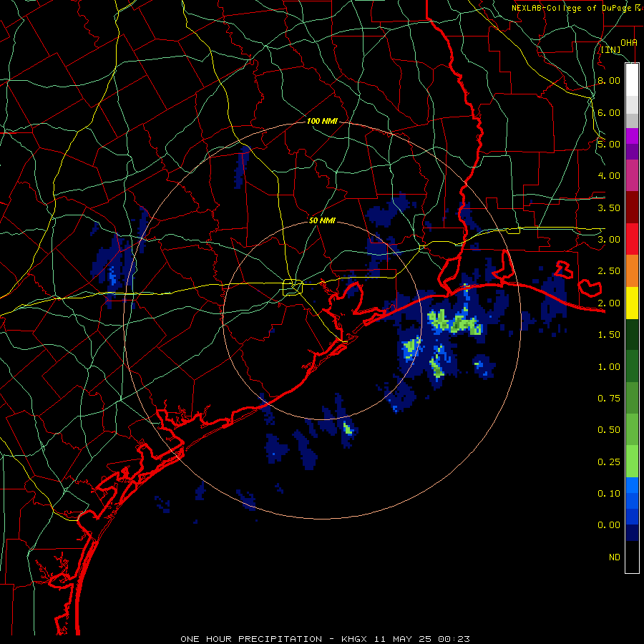Pick the orange legend swatch
This screenshot has width=644, height=644.
[x=632, y=271]
